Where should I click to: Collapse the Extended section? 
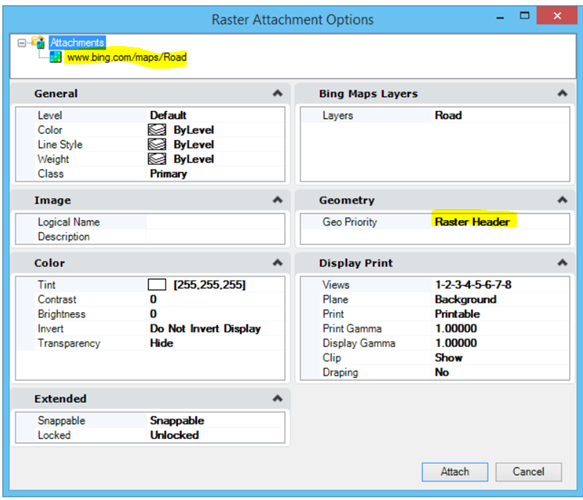(x=277, y=399)
